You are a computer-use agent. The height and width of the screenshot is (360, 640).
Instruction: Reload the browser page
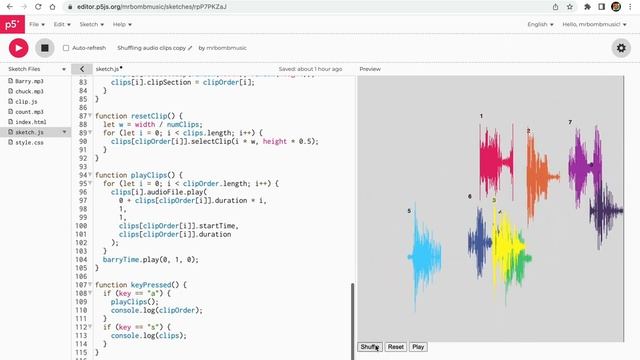pos(38,7)
